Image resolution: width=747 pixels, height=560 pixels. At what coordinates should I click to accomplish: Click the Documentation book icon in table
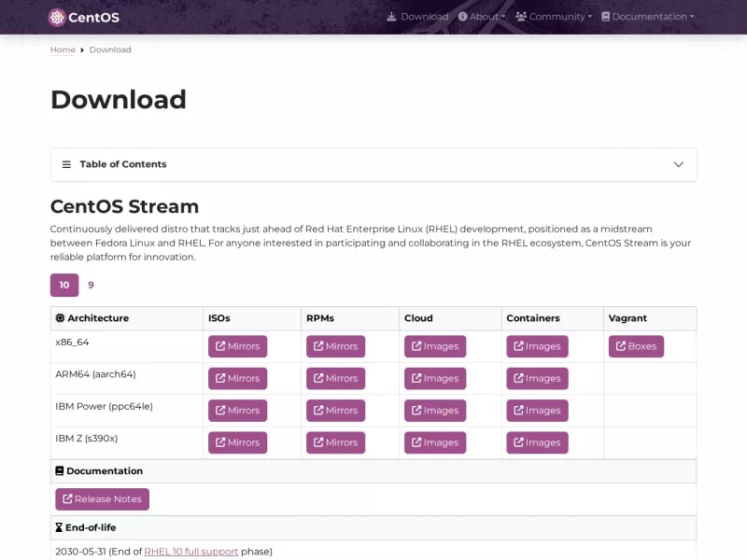[60, 471]
